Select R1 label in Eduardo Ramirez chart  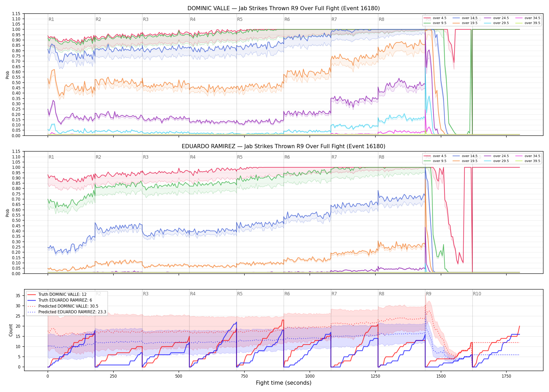pyautogui.click(x=51, y=157)
